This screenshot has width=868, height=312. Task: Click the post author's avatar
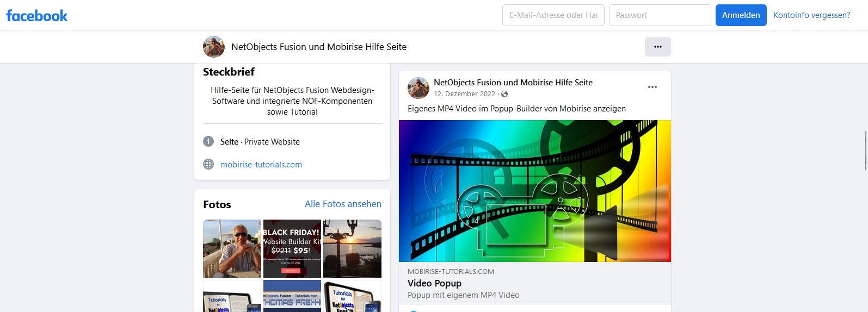(418, 88)
